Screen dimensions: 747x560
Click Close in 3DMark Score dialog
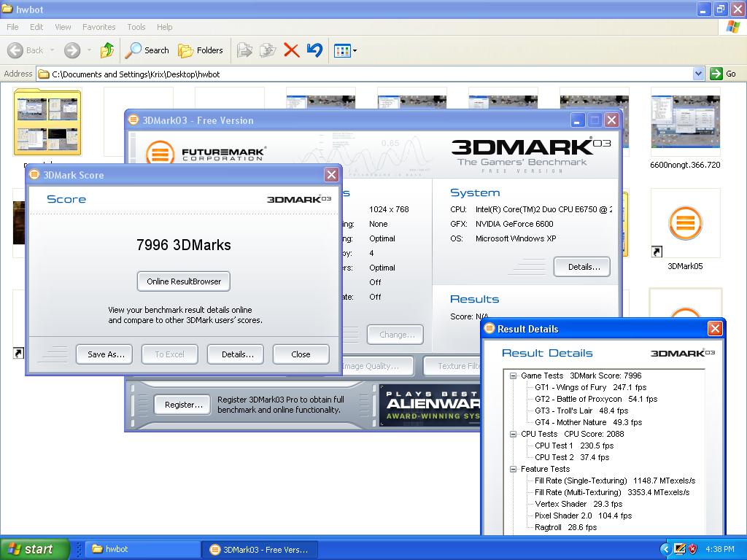point(301,354)
